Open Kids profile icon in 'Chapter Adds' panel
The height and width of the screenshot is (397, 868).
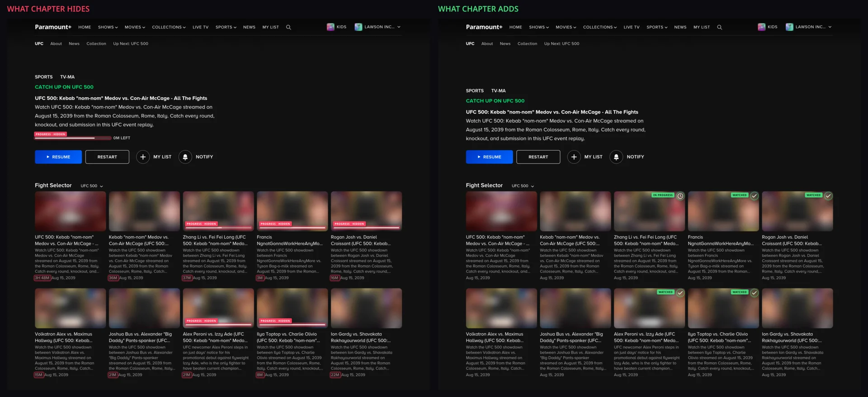tap(761, 27)
